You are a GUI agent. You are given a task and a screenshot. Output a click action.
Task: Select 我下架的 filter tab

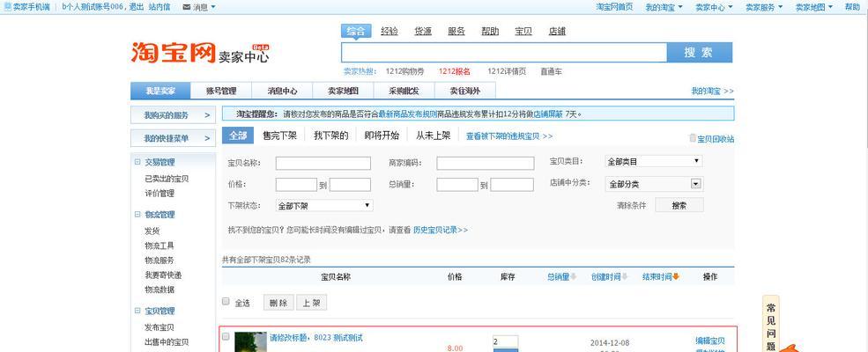pos(331,136)
